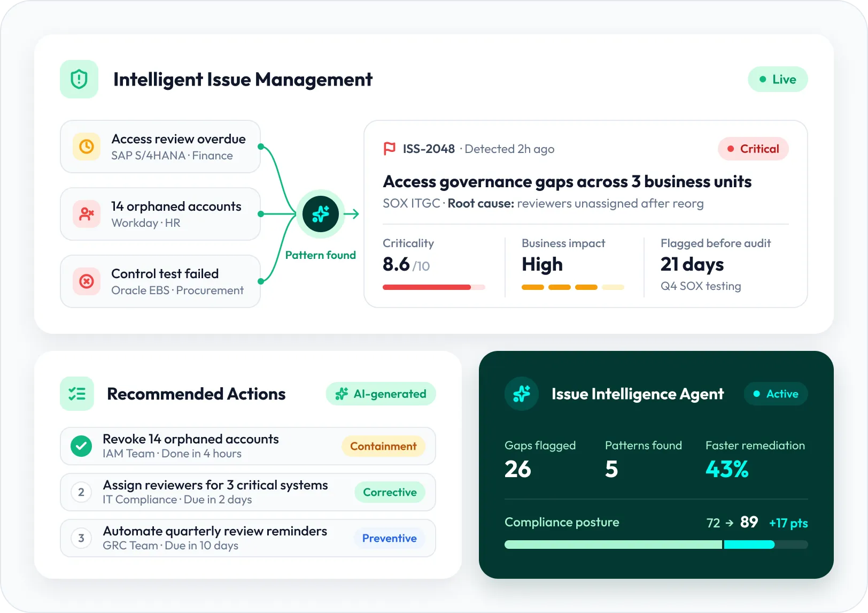868x613 pixels.
Task: Click the Active status badge
Action: tap(776, 394)
